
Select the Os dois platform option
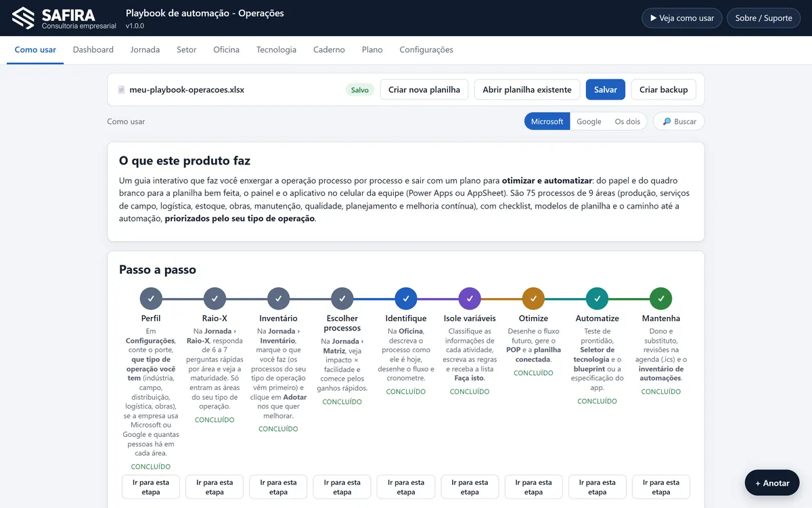tap(627, 121)
